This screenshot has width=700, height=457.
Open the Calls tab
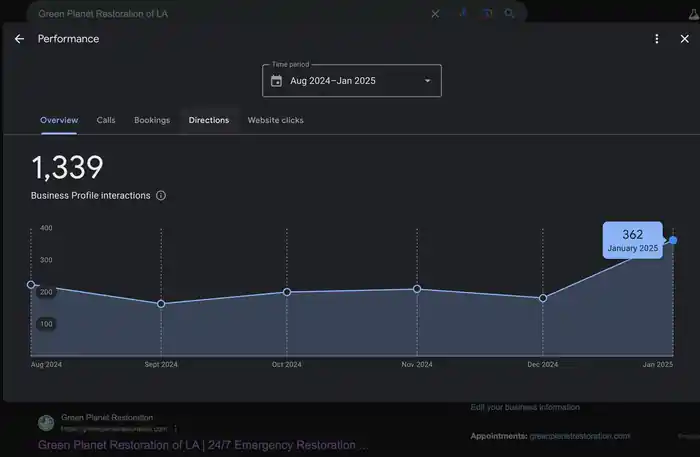pos(106,120)
